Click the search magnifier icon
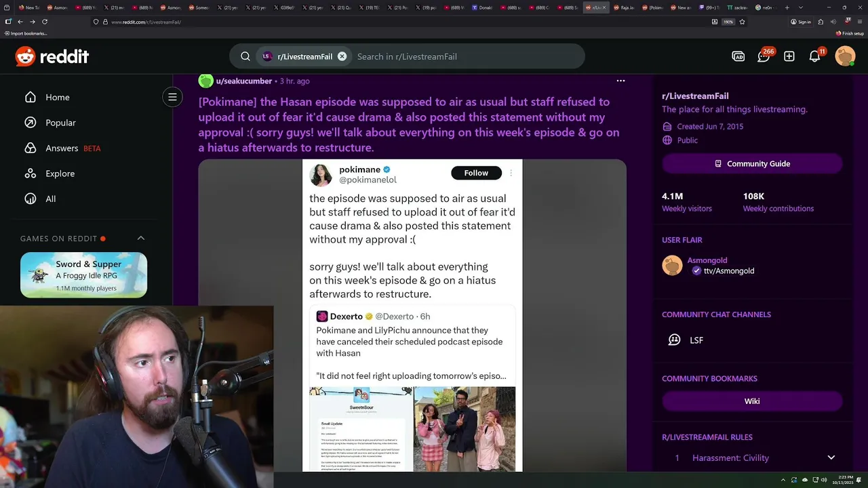 (x=245, y=56)
